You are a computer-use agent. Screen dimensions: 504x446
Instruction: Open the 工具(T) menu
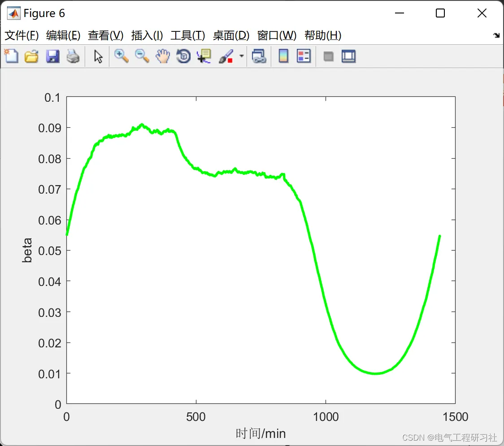[x=187, y=35]
